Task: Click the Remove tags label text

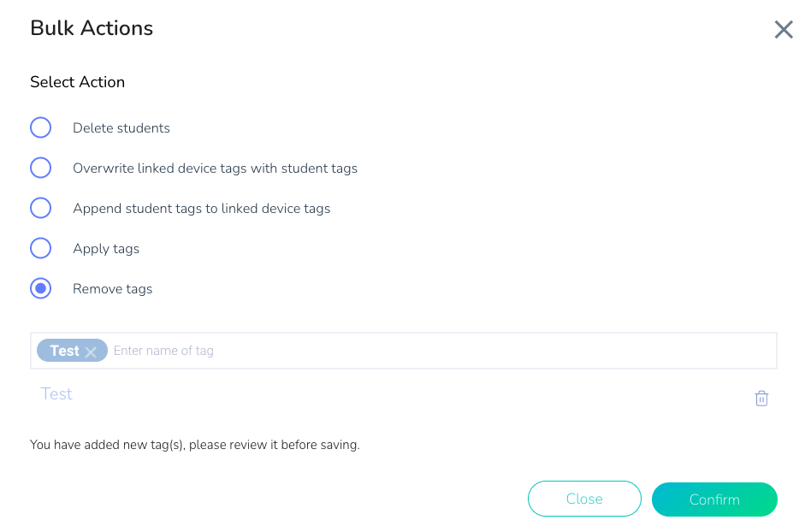Action: click(113, 289)
